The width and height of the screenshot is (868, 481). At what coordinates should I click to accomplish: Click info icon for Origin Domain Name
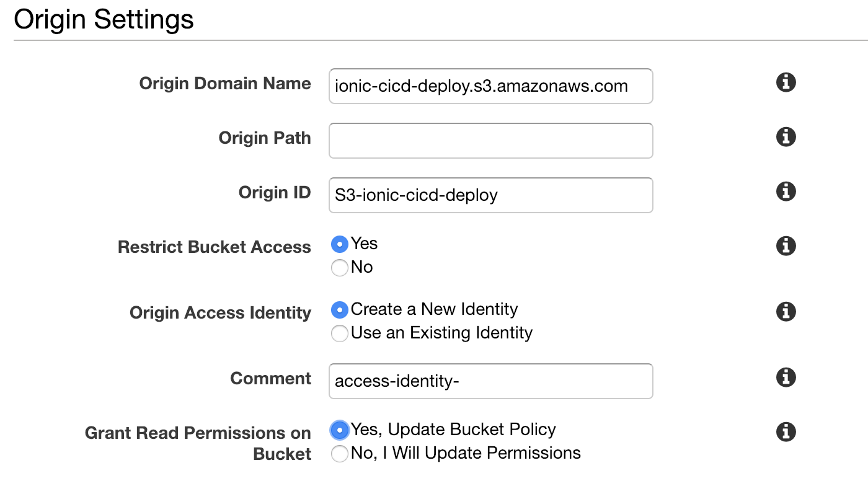tap(786, 82)
